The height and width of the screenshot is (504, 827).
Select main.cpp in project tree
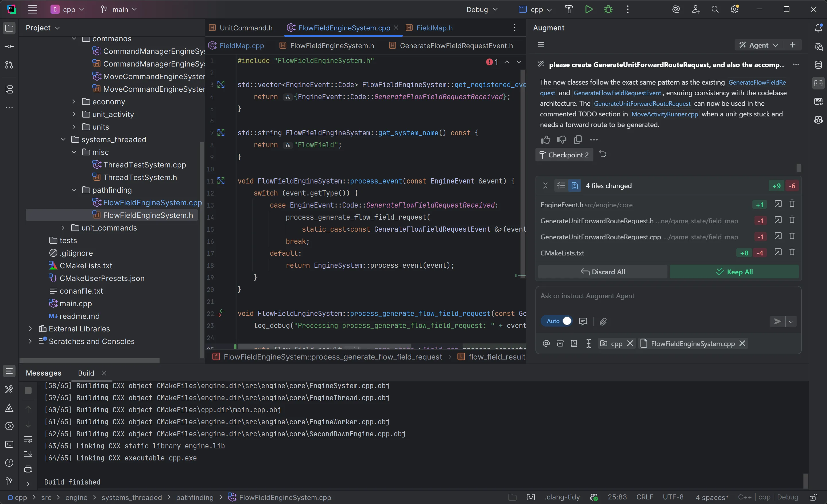(75, 304)
